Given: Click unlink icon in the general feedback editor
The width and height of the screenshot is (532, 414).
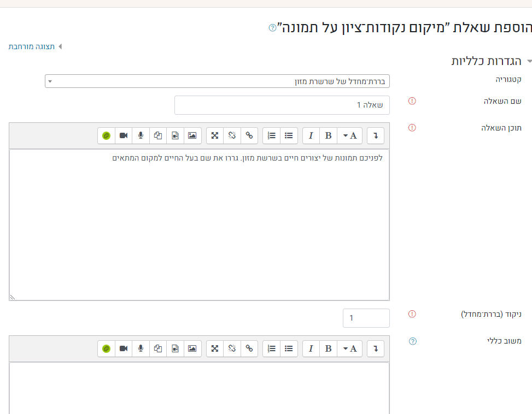Looking at the screenshot, I should [x=232, y=348].
